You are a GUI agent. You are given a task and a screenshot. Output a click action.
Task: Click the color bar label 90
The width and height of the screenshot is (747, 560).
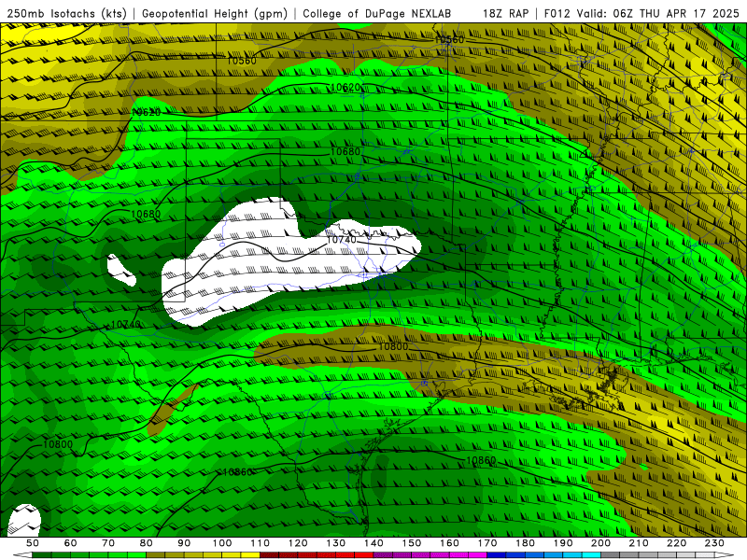click(184, 543)
